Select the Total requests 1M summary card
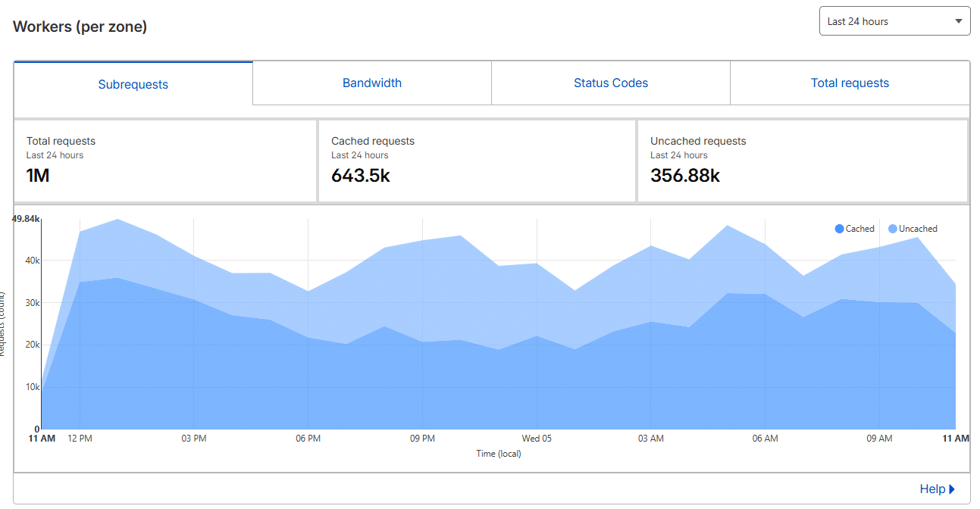980x509 pixels. coord(164,161)
